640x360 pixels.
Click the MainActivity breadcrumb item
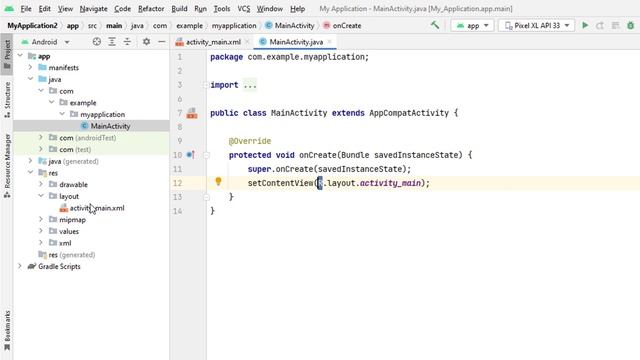tap(290, 25)
